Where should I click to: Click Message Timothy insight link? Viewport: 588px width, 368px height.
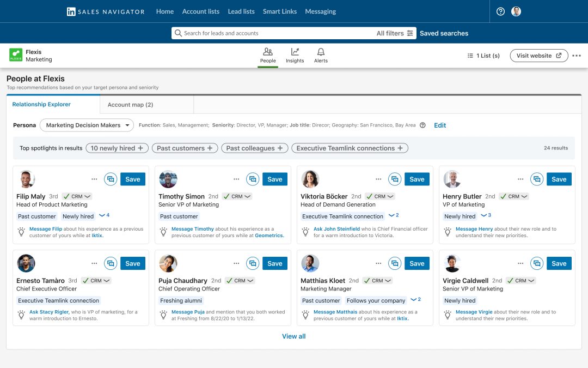coord(192,229)
